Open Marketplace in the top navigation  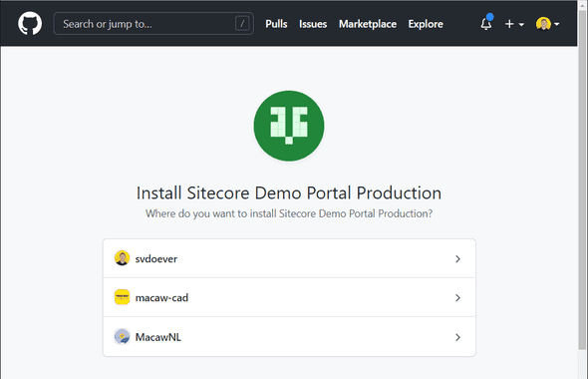[368, 24]
